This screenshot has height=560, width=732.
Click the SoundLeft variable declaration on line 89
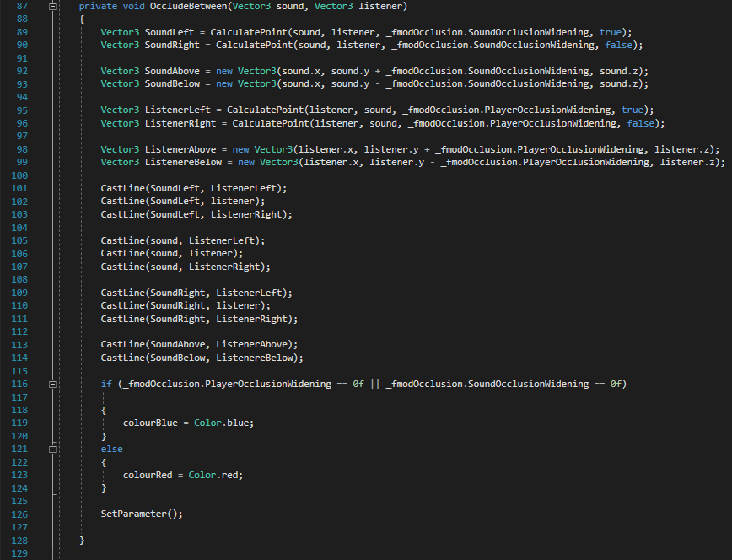click(x=169, y=32)
